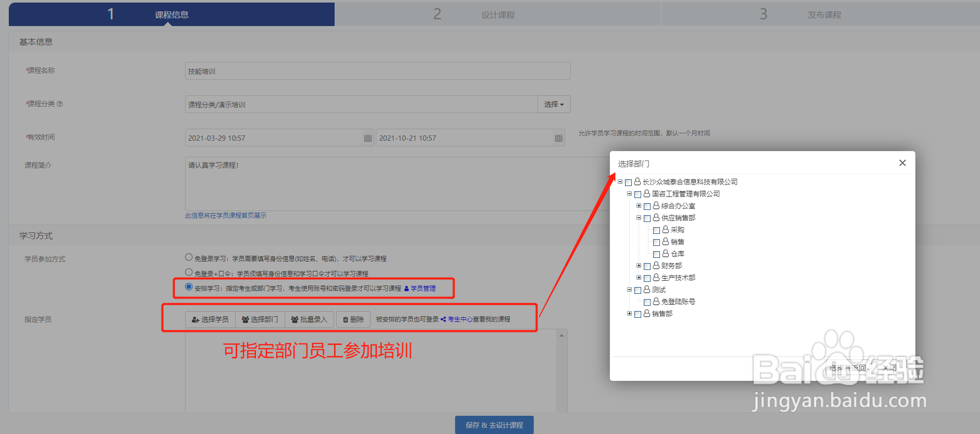Click the user icon beside 长沙众城泰合信息科技有限公司
This screenshot has height=434, width=980.
point(637,181)
